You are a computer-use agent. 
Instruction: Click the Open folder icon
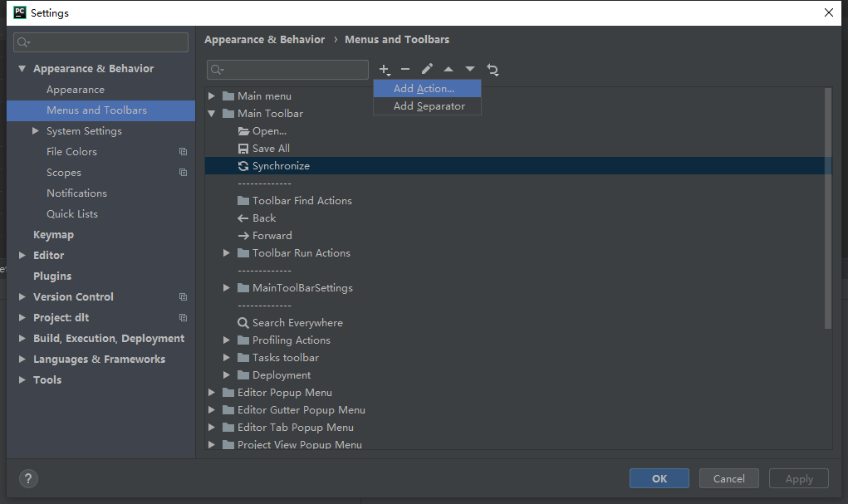tap(243, 131)
